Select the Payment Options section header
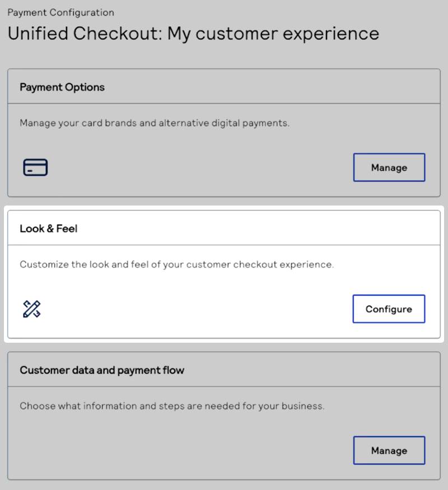The height and width of the screenshot is (490, 448). click(62, 87)
